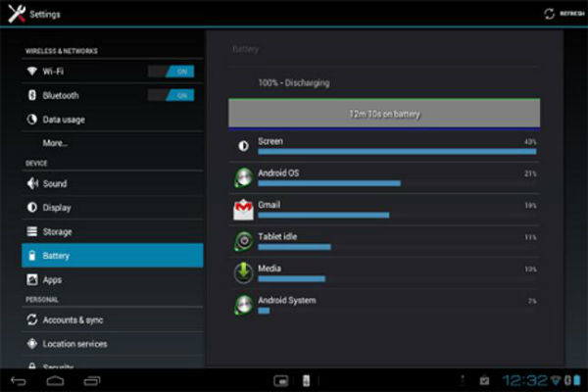
Task: Toggle the Wi-Fi switch off
Action: [171, 72]
